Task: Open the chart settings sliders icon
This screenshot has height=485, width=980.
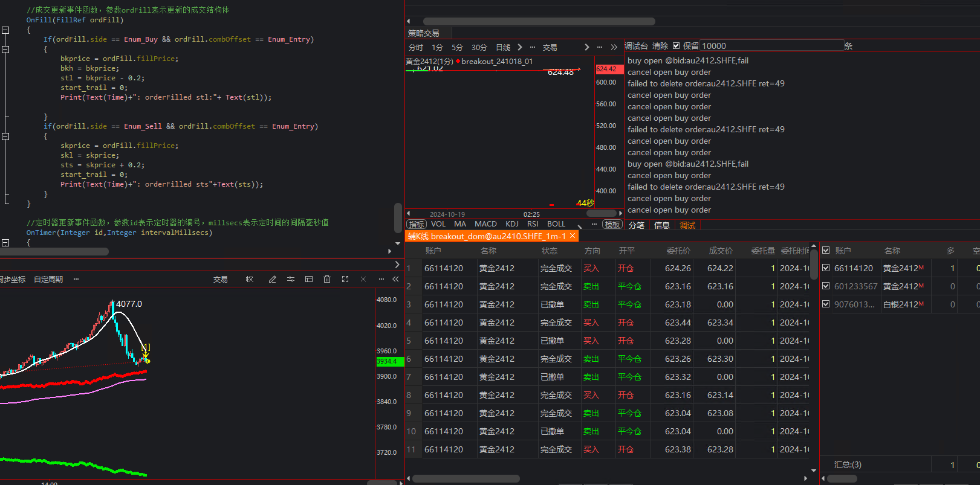Action: pyautogui.click(x=291, y=279)
